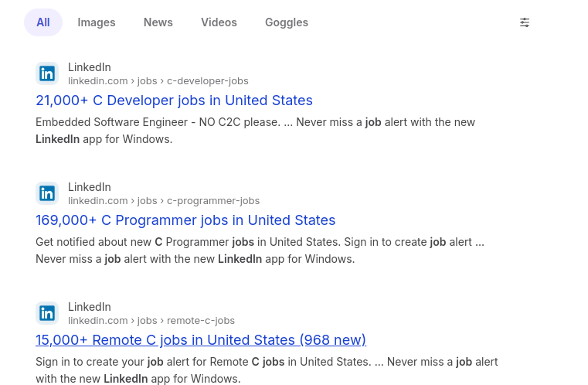Switch to the Images tab
The image size is (588, 385).
[97, 22]
